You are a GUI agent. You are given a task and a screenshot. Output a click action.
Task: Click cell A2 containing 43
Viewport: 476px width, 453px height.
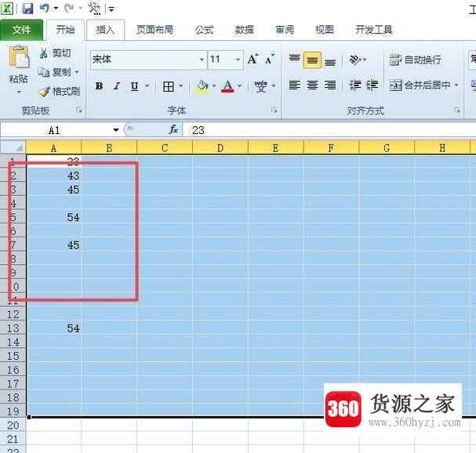coord(54,176)
